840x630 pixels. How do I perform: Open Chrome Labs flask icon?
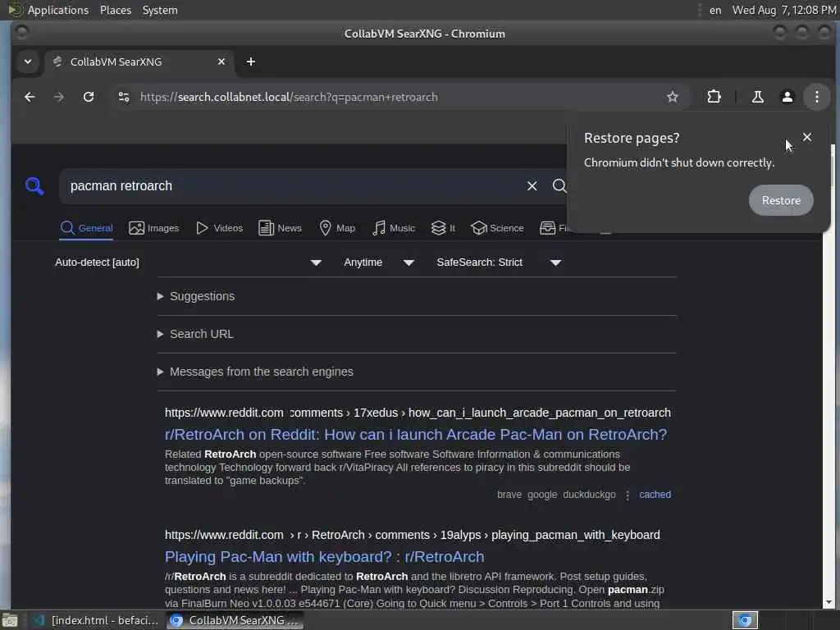[757, 97]
